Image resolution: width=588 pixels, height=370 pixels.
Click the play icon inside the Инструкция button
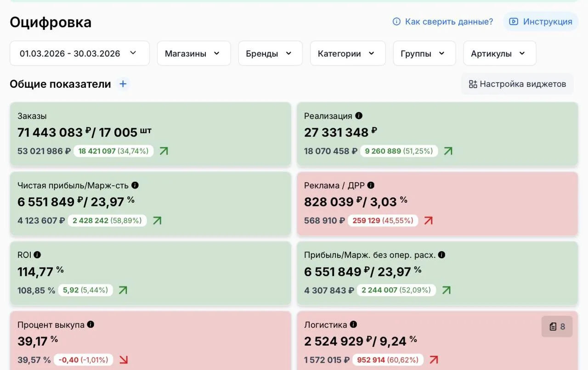(x=514, y=22)
